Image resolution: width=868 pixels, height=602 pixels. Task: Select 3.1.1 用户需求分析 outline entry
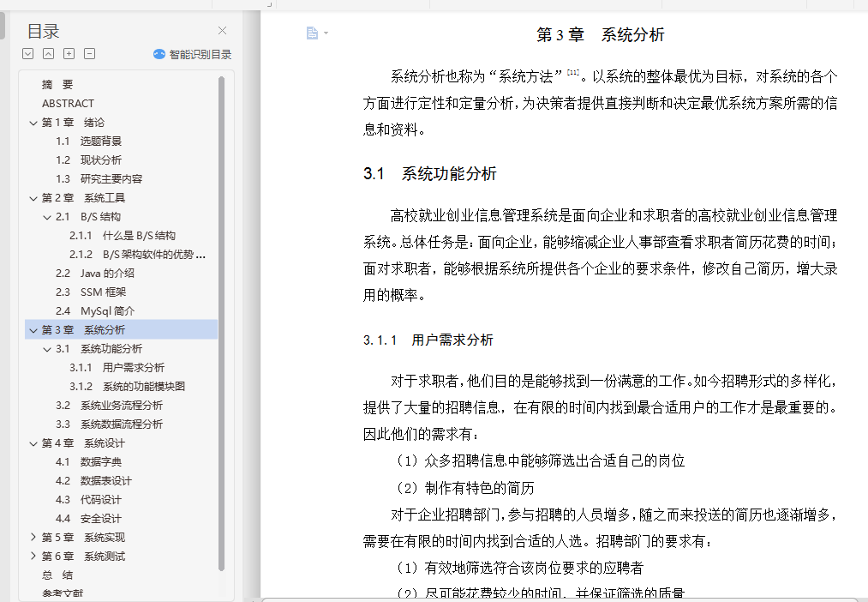click(117, 368)
